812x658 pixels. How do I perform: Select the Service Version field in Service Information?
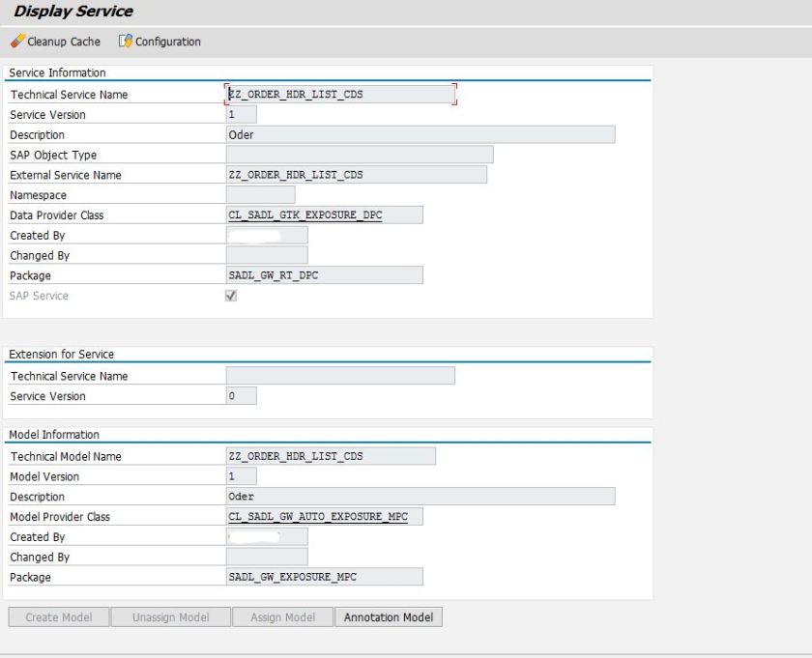(241, 115)
